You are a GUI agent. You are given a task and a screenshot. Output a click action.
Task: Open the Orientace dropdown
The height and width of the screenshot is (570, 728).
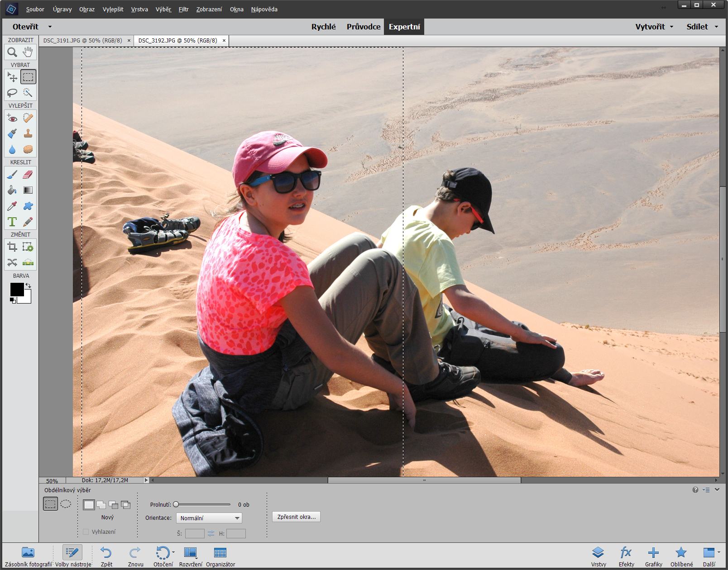[209, 518]
